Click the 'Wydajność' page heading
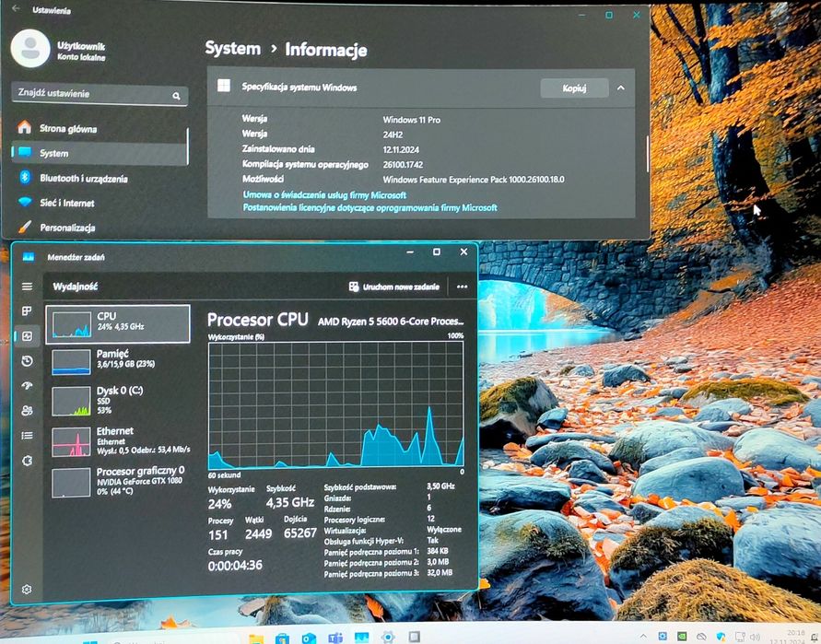The width and height of the screenshot is (821, 644). [x=76, y=287]
